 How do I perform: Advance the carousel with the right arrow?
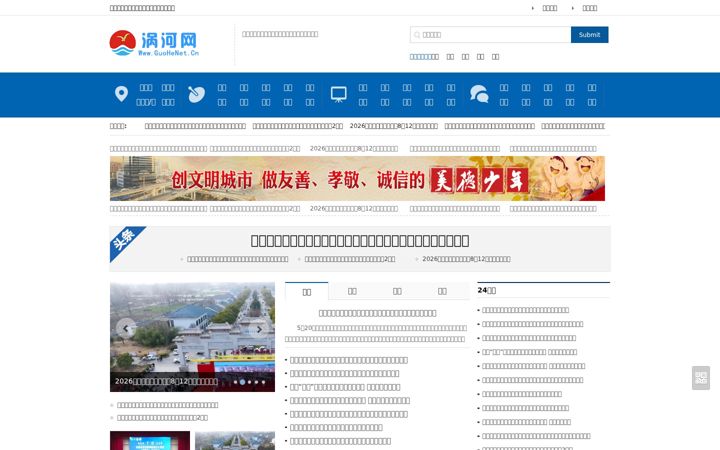(259, 329)
